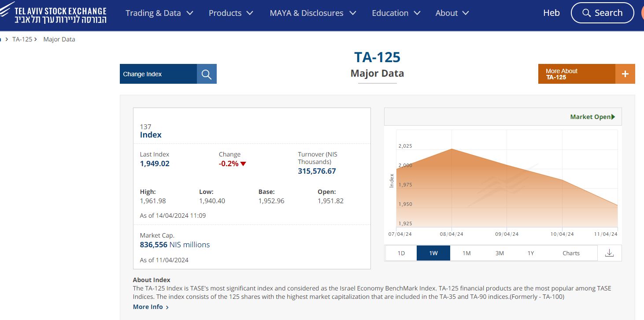Click into the Change Index search field
644x320 pixels.
click(x=158, y=74)
